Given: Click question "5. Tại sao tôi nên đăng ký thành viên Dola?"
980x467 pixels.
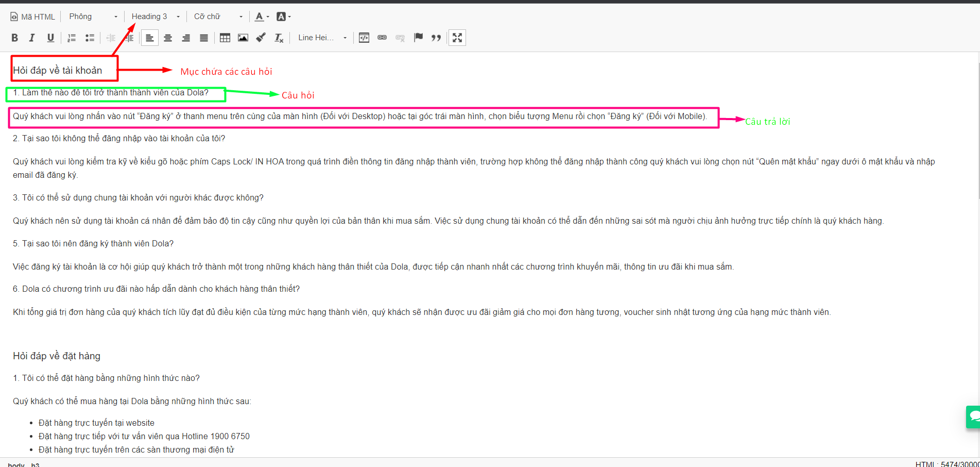Looking at the screenshot, I should pos(93,244).
